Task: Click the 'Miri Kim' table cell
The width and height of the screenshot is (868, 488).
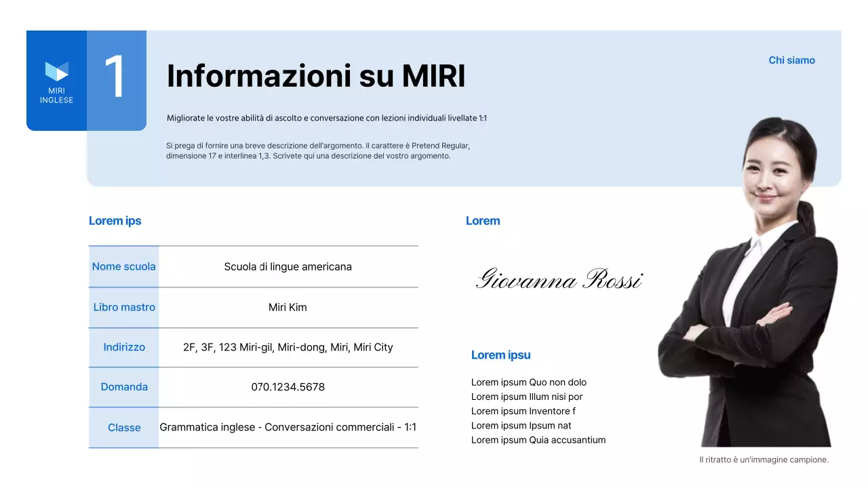Action: point(288,307)
